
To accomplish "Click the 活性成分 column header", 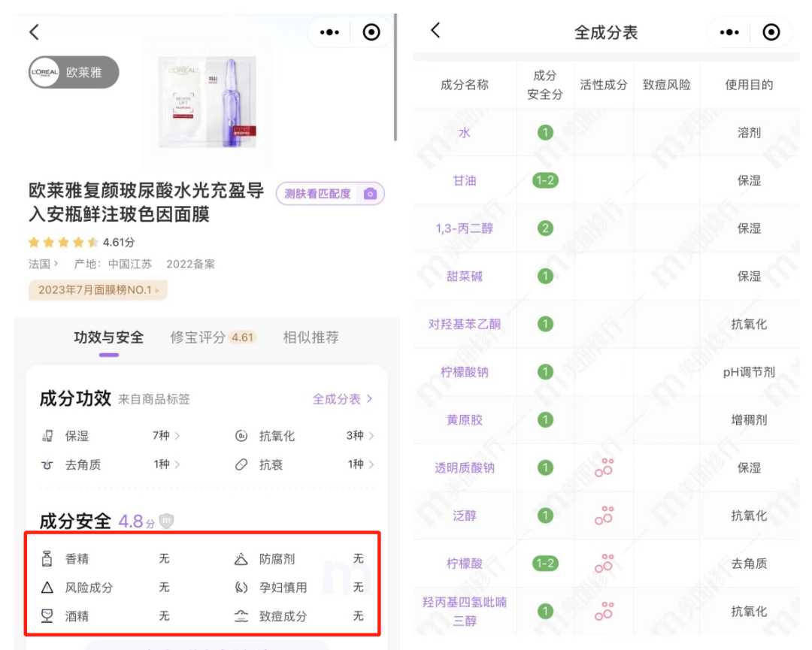I will pos(604,85).
